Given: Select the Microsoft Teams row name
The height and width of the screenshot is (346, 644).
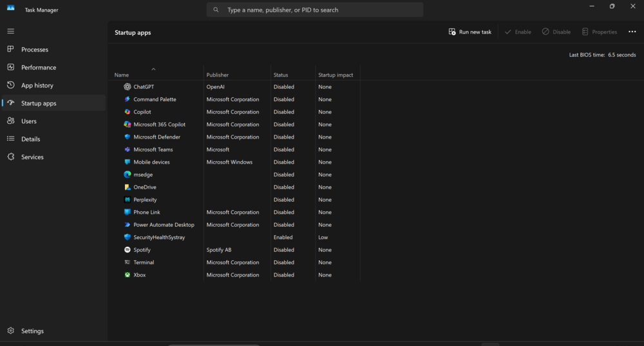Looking at the screenshot, I should tap(153, 149).
